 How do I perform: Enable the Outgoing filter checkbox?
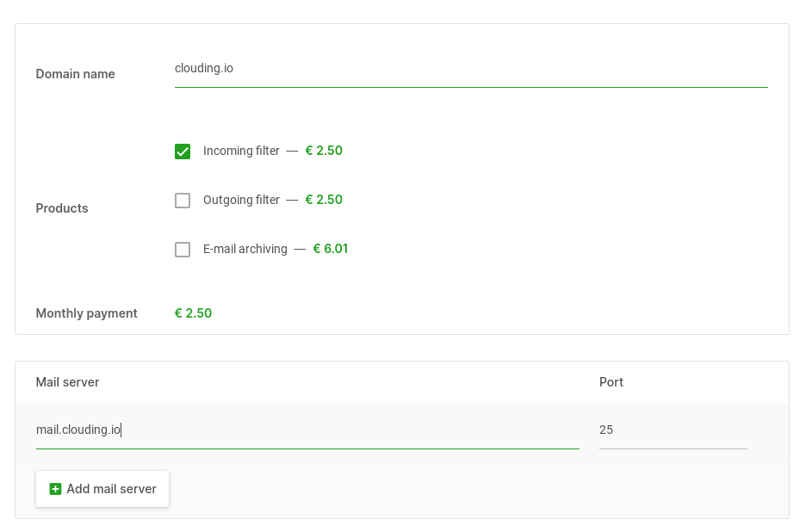tap(183, 201)
